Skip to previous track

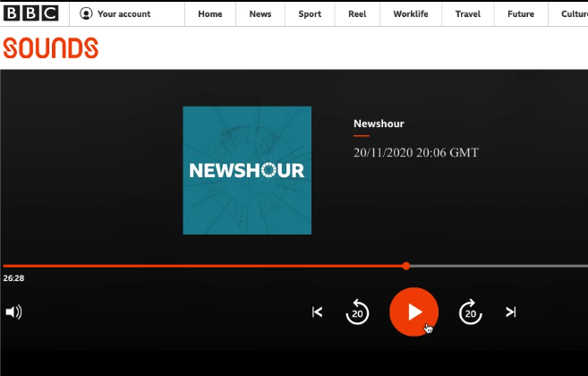(x=317, y=312)
